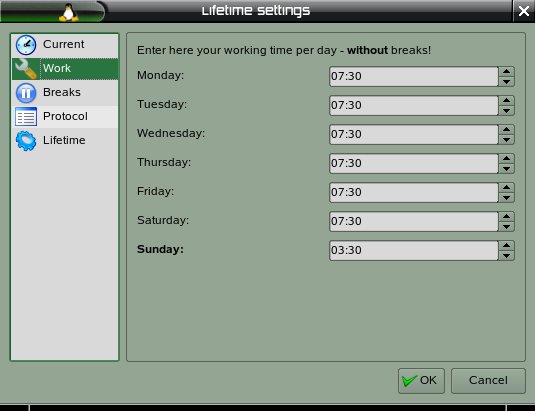Click the Current clock icon
Viewport: 535px width, 411px height.
26,45
